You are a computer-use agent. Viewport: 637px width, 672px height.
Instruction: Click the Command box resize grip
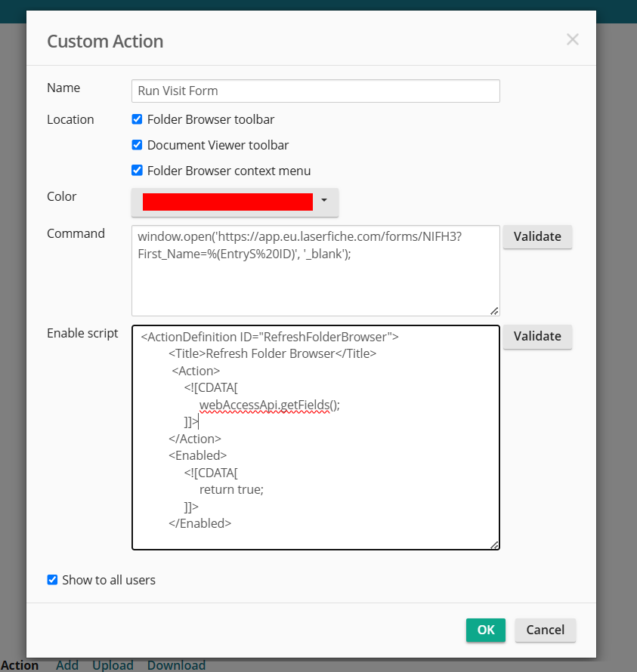point(494,311)
